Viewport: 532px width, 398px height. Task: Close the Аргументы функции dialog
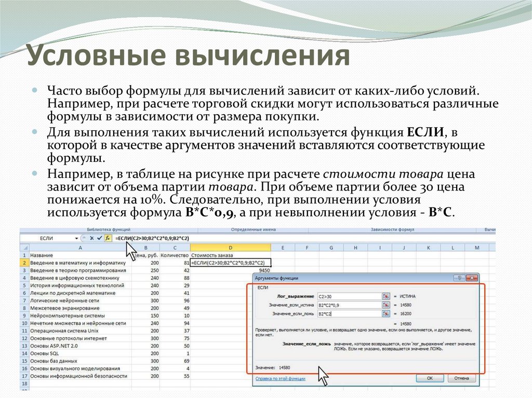point(472,278)
